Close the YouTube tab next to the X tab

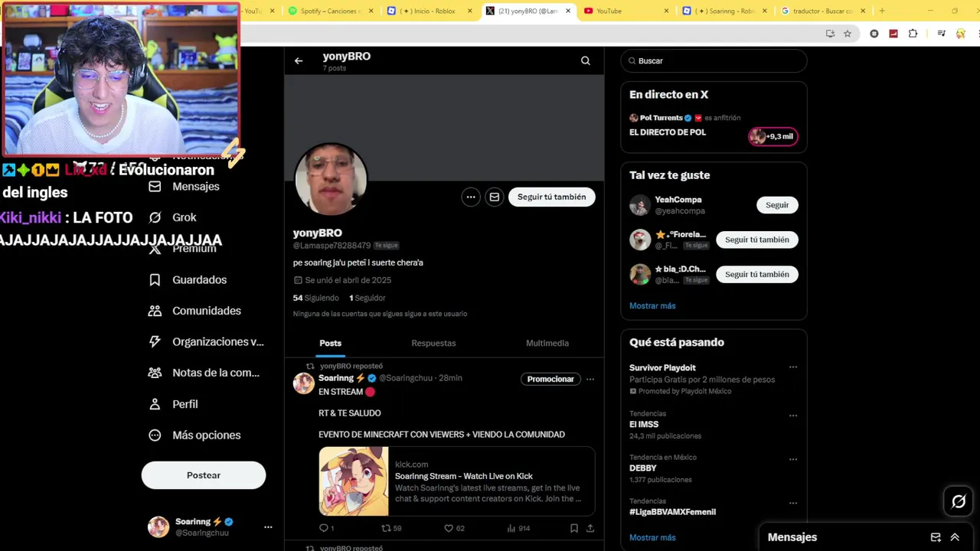click(x=666, y=11)
